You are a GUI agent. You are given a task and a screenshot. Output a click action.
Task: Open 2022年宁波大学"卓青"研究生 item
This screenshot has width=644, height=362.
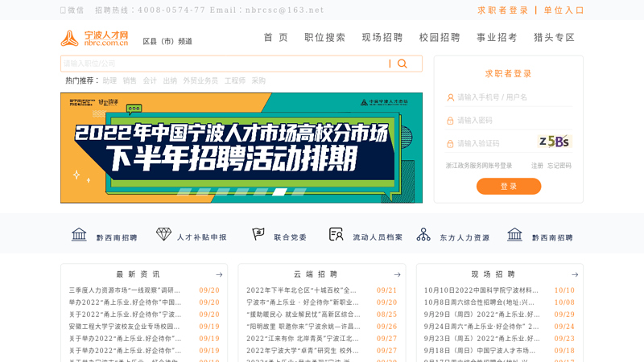tap(303, 351)
